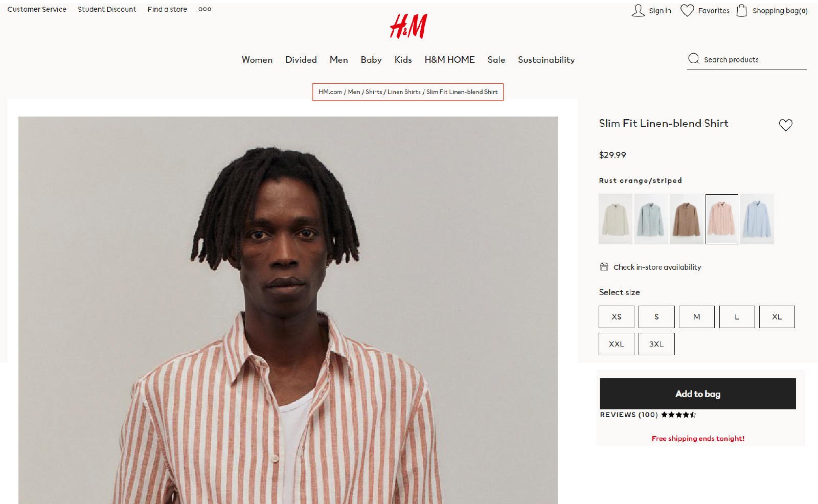Select size M

(697, 317)
